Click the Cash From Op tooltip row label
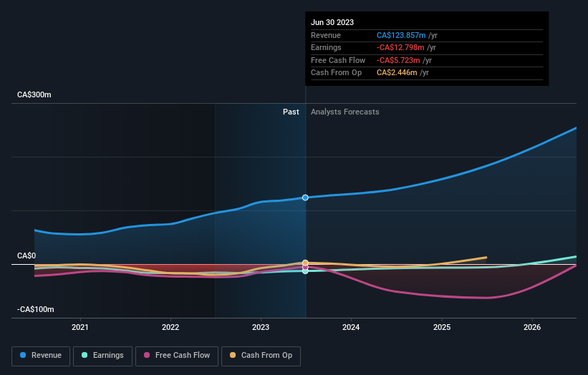This screenshot has width=588, height=375. 337,73
